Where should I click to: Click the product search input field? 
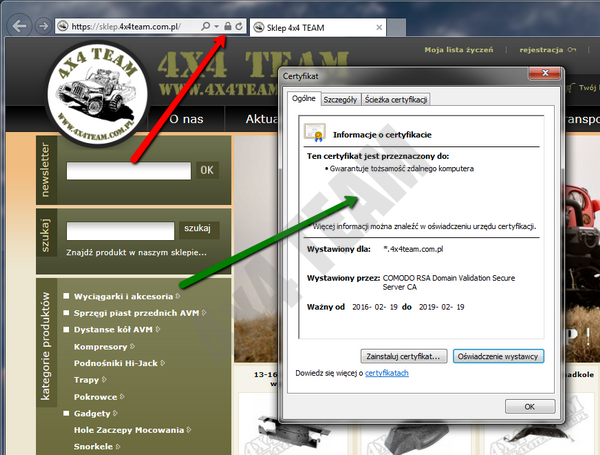click(120, 231)
